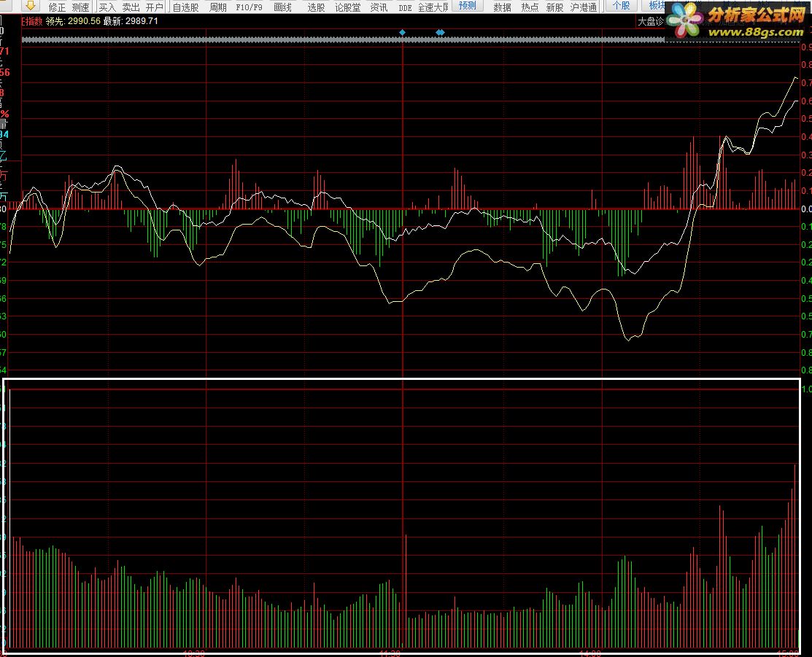Click the 领先: 2990.56 value
The height and width of the screenshot is (657, 812).
click(73, 21)
